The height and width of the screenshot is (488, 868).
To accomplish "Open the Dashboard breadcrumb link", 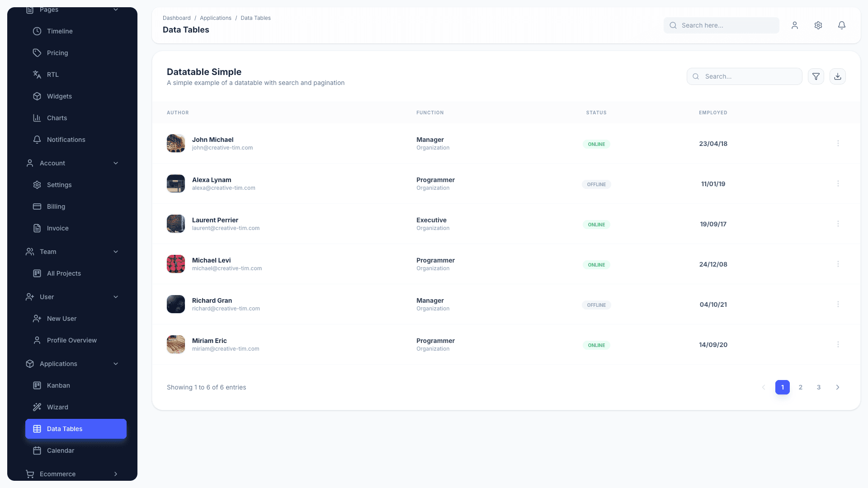I will click(x=176, y=18).
